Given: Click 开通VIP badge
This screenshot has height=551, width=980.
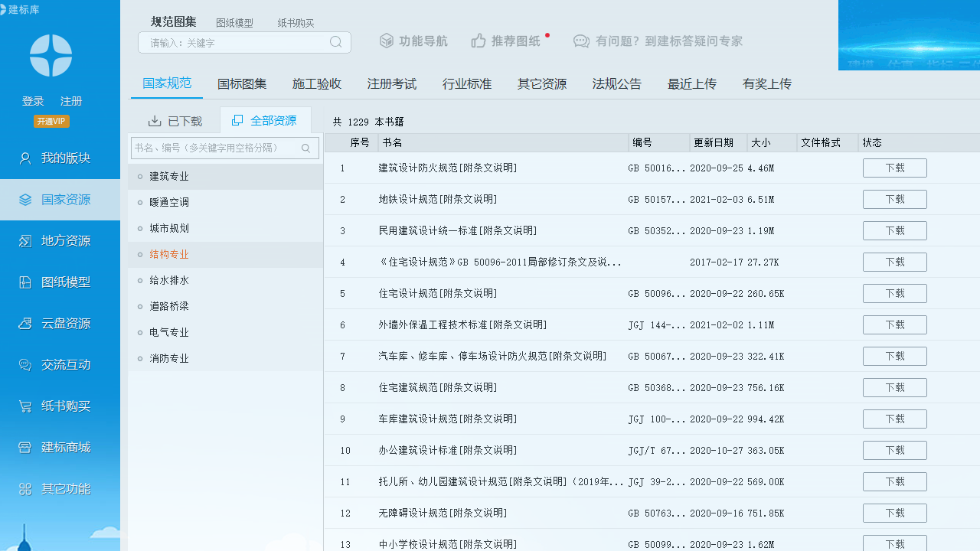Looking at the screenshot, I should [x=51, y=121].
